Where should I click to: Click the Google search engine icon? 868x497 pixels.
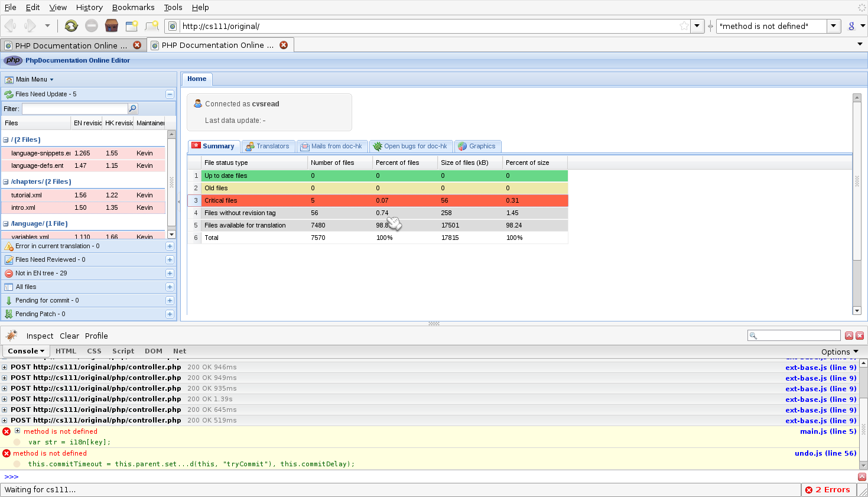[851, 26]
